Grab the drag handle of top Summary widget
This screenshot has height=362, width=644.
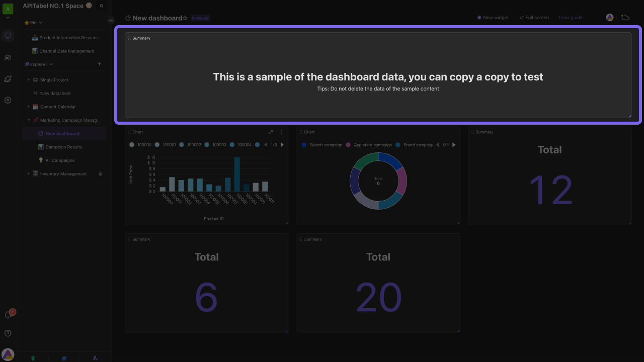click(x=129, y=38)
